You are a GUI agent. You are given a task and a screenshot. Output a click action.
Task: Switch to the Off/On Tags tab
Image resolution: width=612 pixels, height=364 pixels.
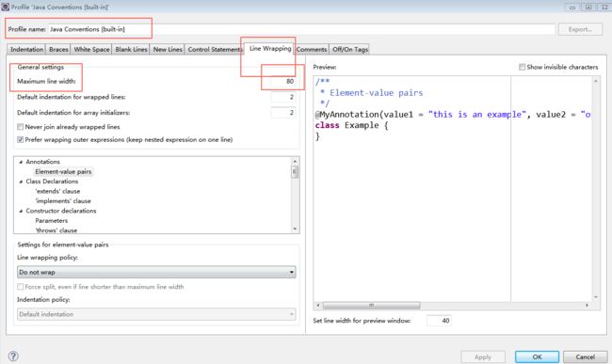point(350,49)
